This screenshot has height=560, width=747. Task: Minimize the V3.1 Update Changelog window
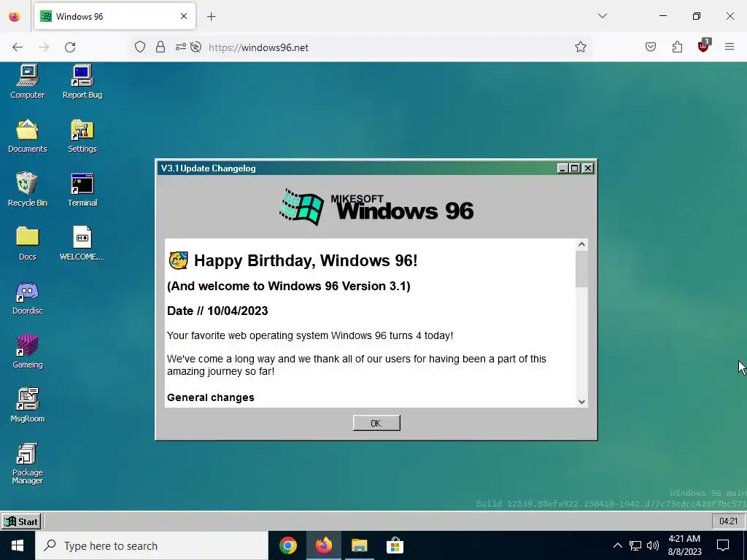[x=562, y=168]
